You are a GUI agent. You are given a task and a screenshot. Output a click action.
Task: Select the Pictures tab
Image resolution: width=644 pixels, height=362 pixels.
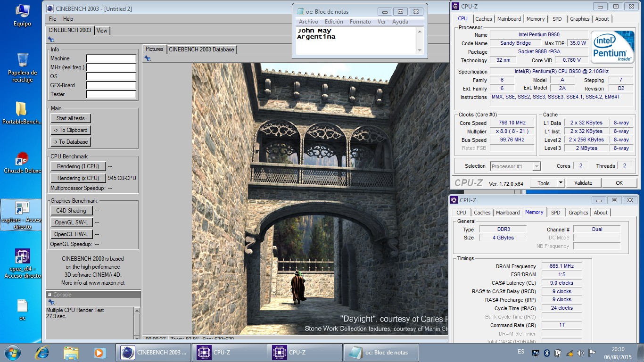click(x=154, y=49)
